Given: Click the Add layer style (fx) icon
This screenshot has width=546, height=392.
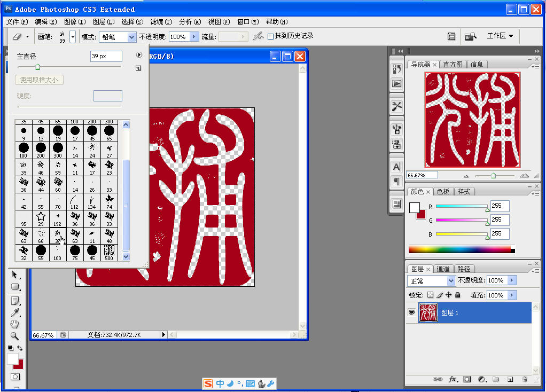Looking at the screenshot, I should coord(453,379).
